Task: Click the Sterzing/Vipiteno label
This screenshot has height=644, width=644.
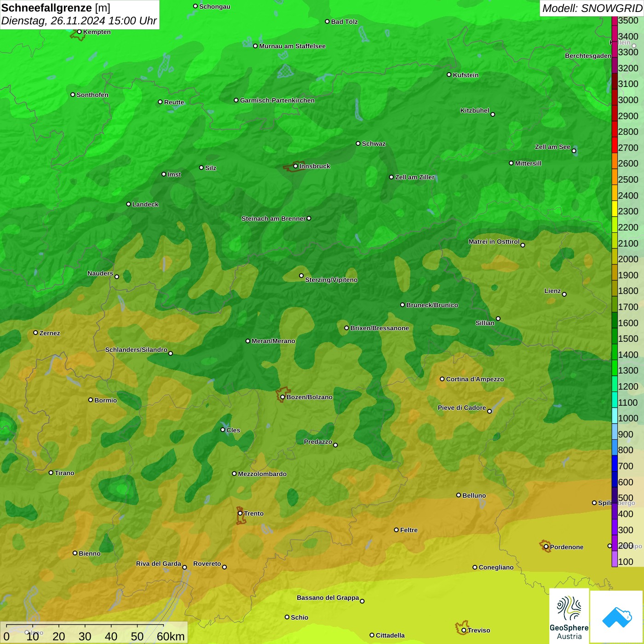Action: click(x=331, y=280)
